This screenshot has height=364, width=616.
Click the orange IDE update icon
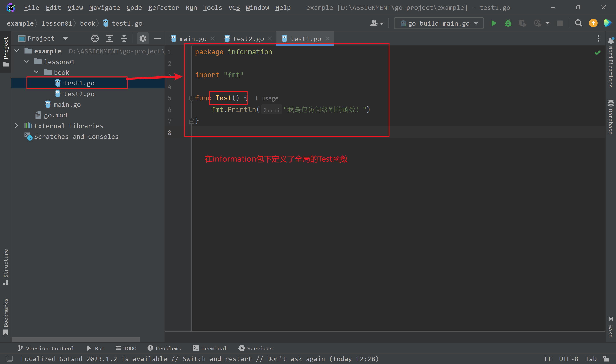coord(593,23)
